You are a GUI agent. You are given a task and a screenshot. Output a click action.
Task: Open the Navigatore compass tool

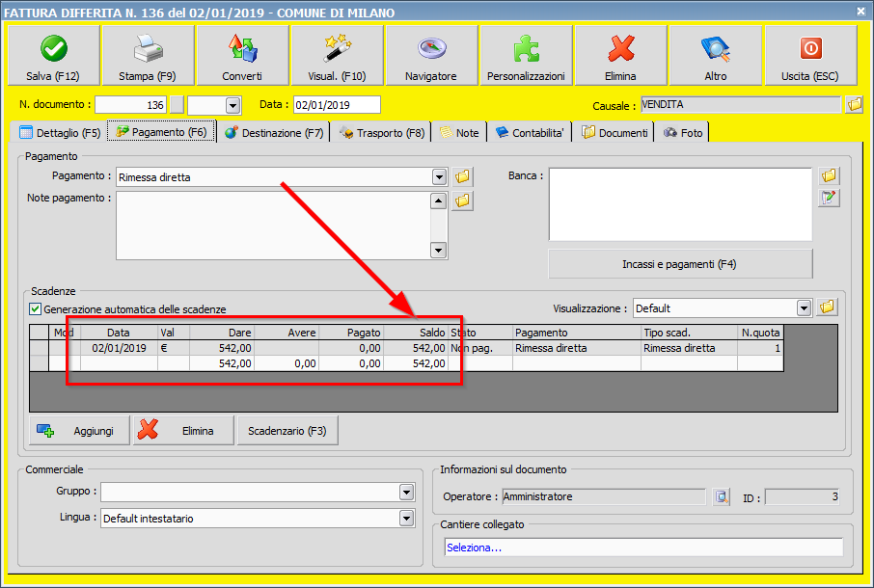430,56
